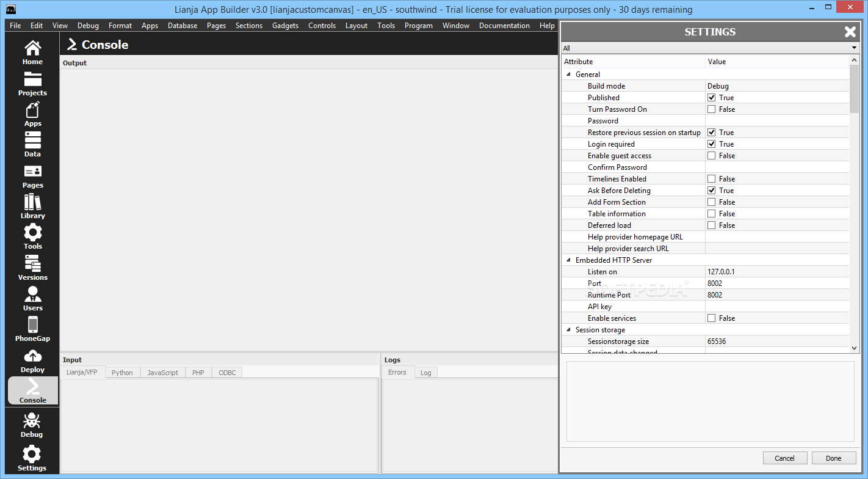Click the Value column header
The height and width of the screenshot is (479, 868).
(x=777, y=62)
